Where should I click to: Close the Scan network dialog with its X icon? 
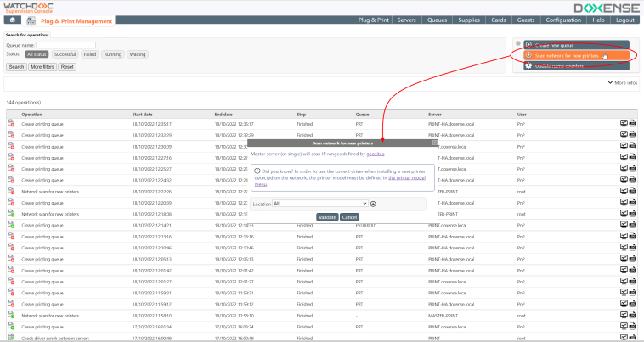(436, 143)
